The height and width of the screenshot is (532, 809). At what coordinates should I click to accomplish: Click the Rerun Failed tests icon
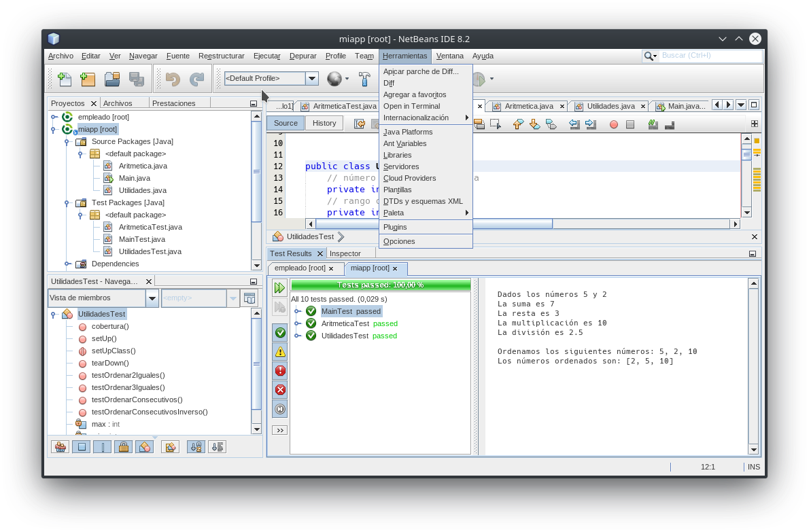coord(279,308)
